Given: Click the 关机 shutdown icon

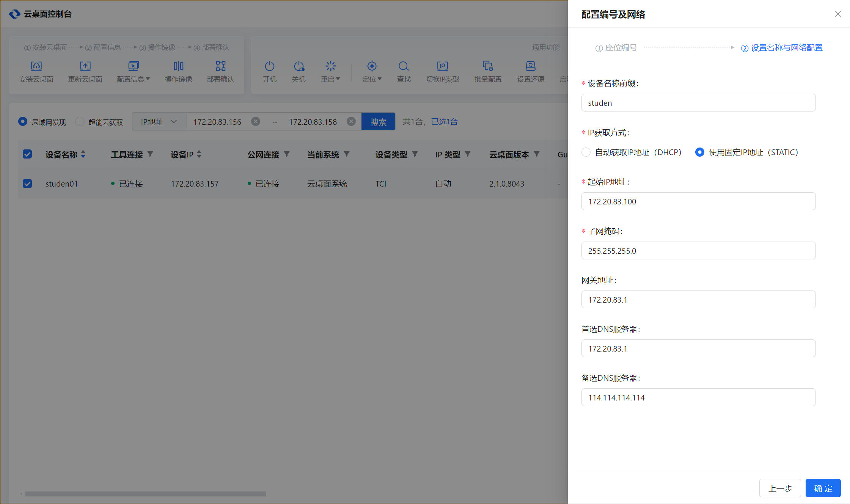Looking at the screenshot, I should (x=299, y=66).
